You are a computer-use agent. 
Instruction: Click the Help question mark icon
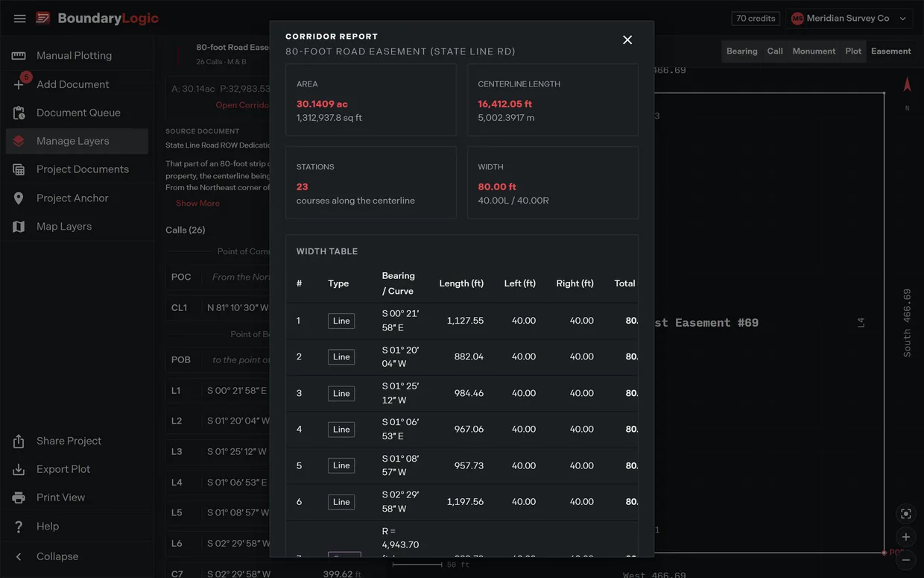tap(19, 527)
